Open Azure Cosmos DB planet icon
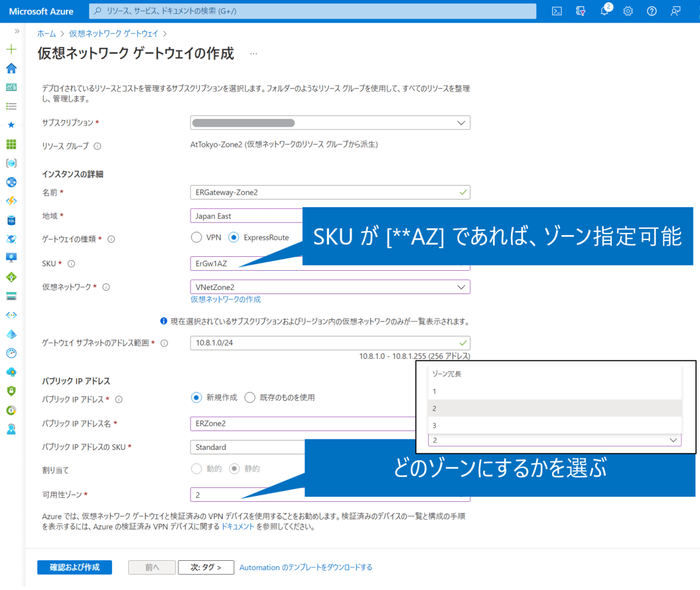700x590 pixels. (11, 239)
